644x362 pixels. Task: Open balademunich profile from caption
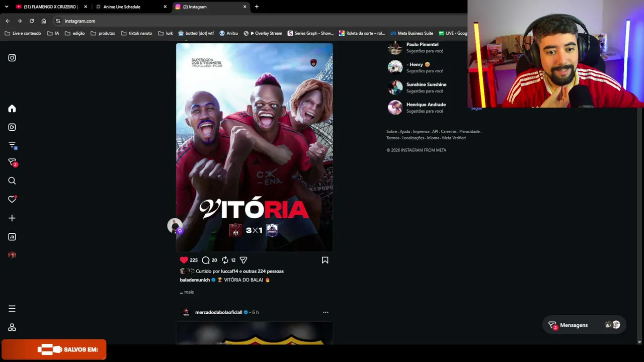click(195, 280)
